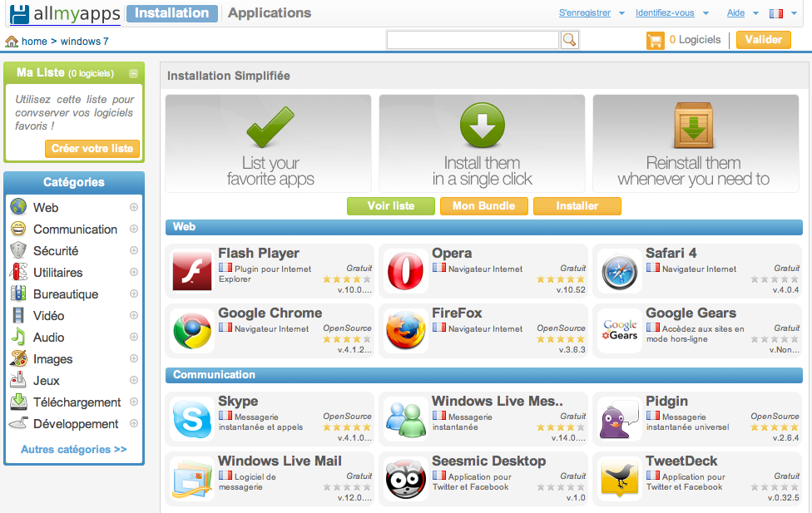
Task: Click the allmyapps logo
Action: point(65,14)
